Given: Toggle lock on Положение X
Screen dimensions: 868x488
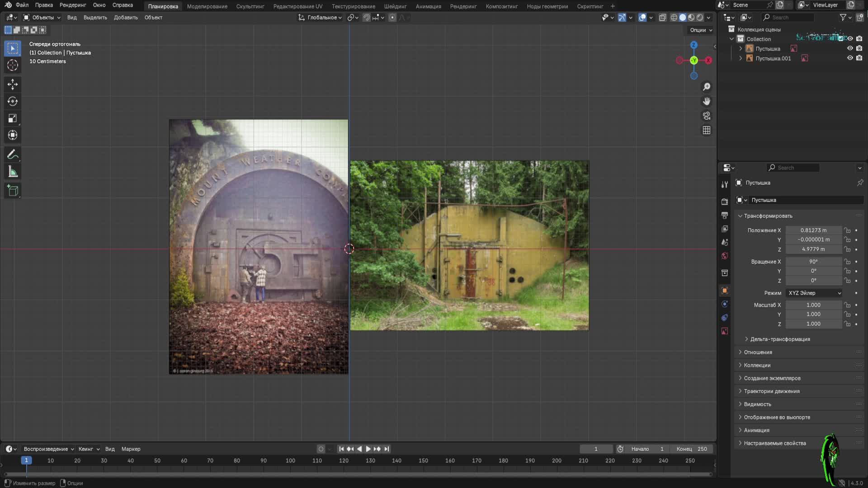Looking at the screenshot, I should (x=848, y=230).
